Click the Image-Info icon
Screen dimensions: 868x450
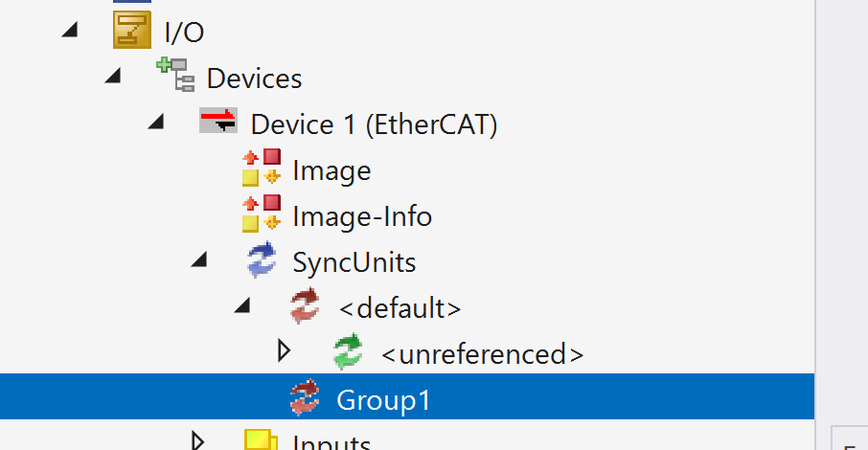tap(261, 215)
